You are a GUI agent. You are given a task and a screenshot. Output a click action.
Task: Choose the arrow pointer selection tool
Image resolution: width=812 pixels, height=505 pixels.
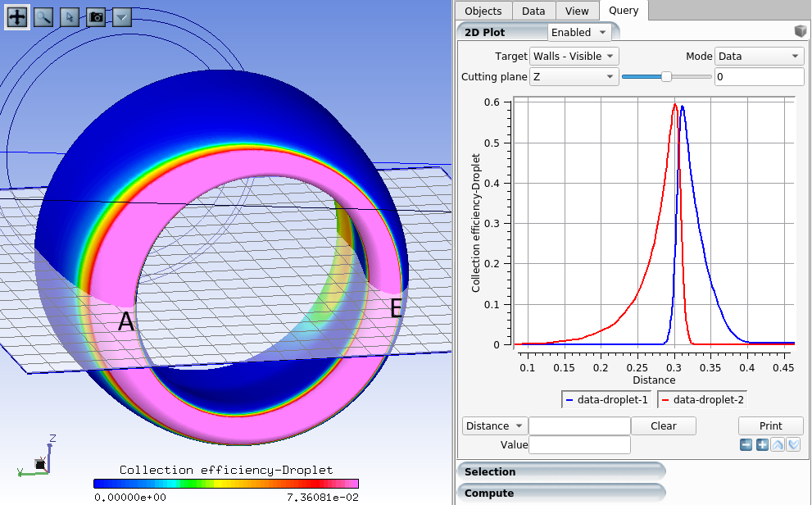(x=70, y=16)
